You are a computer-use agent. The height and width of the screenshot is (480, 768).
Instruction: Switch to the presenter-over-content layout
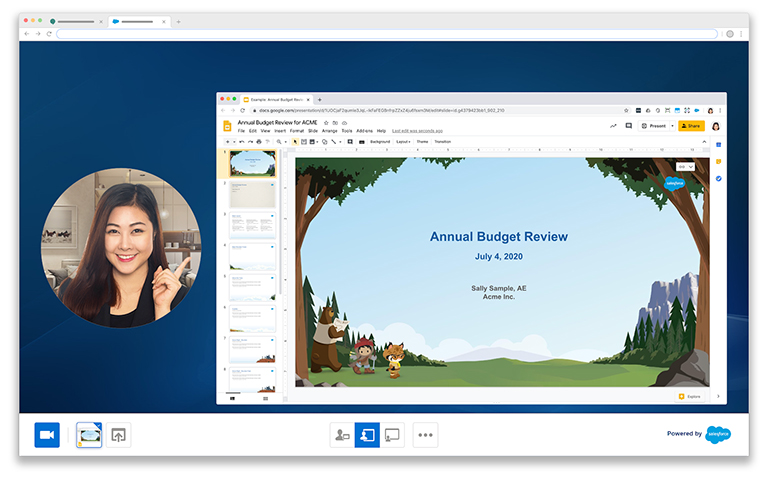[367, 435]
